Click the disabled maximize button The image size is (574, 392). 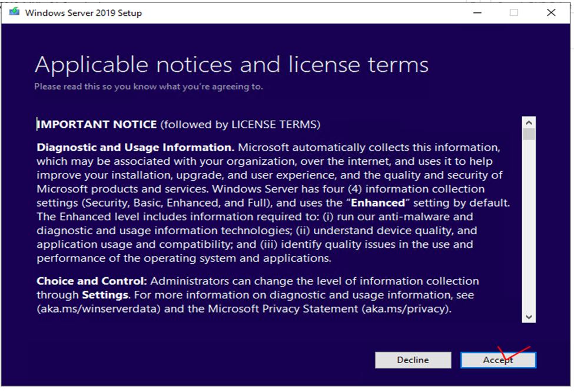tap(514, 12)
